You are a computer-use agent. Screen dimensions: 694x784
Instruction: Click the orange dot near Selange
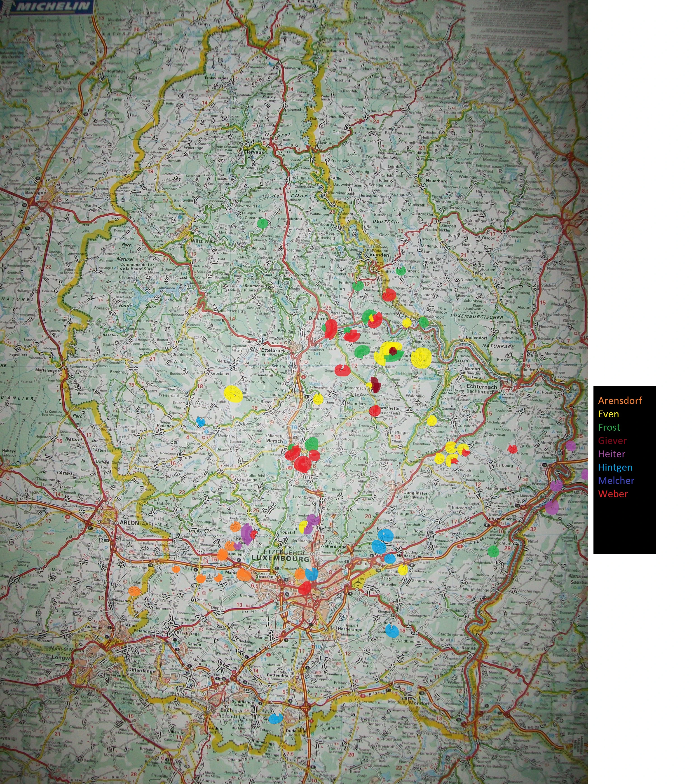(134, 591)
